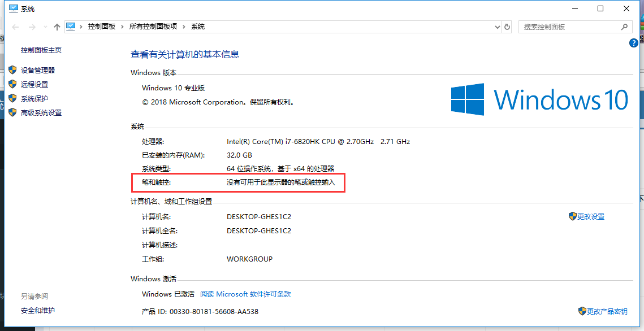The height and width of the screenshot is (331, 644).
Task: Click the 计算机全名 value DESKTOP-GHES1C2
Action: tap(259, 231)
